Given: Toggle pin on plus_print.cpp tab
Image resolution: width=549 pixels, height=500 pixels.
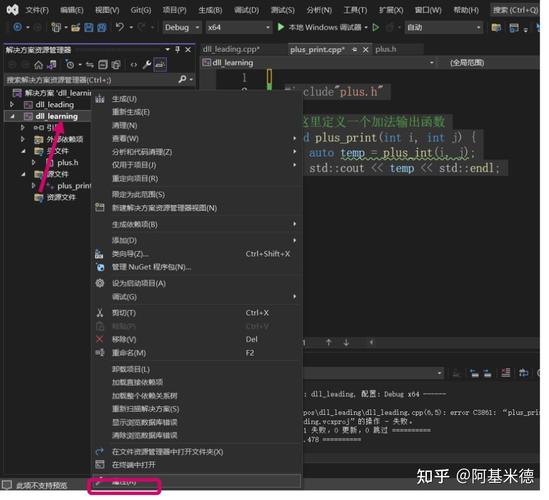Looking at the screenshot, I should [x=354, y=50].
